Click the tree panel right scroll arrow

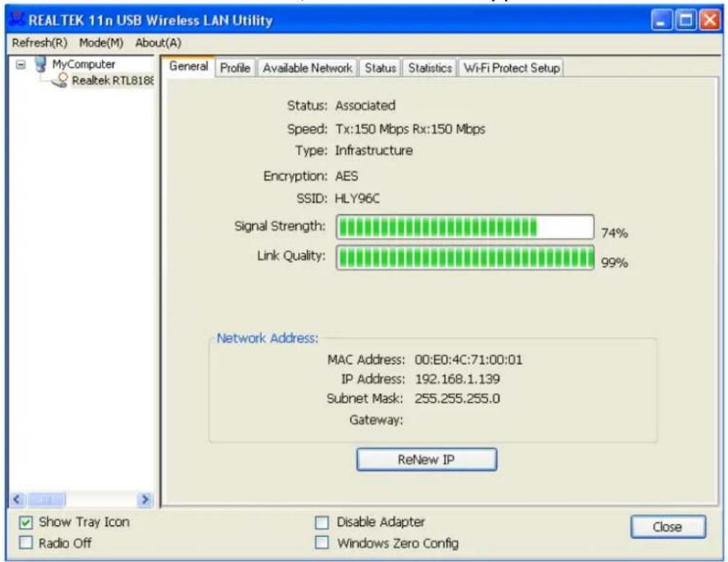[145, 499]
